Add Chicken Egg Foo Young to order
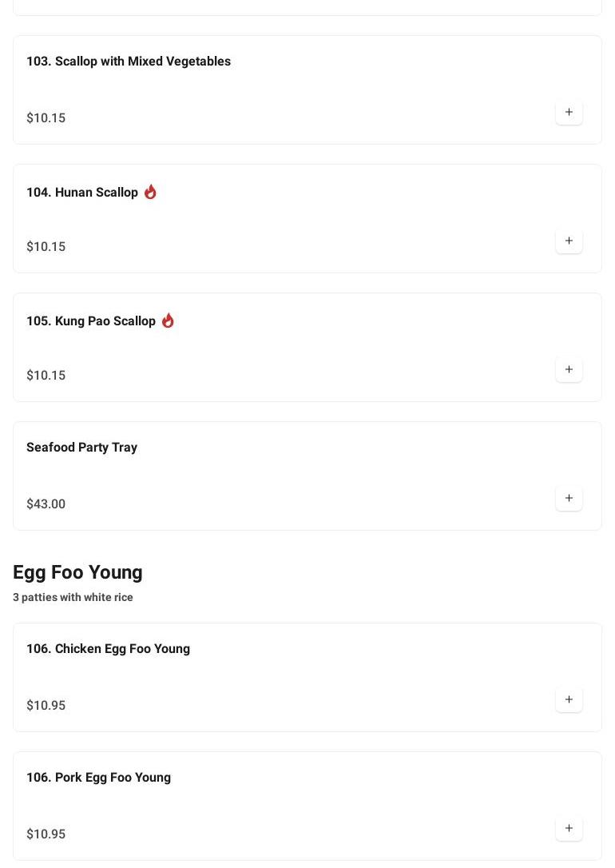 point(569,700)
